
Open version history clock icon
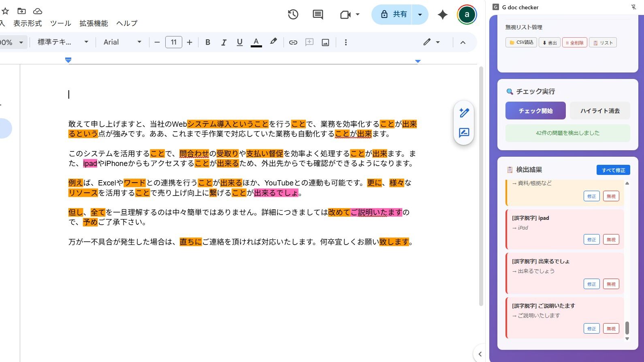[x=293, y=15]
